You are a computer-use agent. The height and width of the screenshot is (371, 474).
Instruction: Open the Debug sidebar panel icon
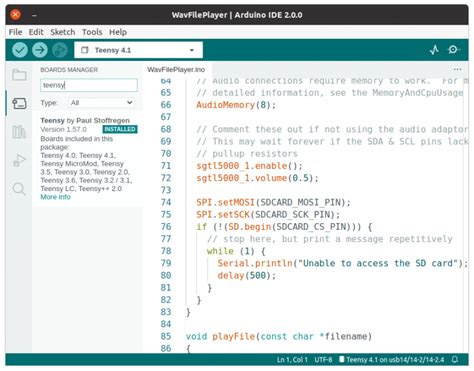click(x=19, y=160)
